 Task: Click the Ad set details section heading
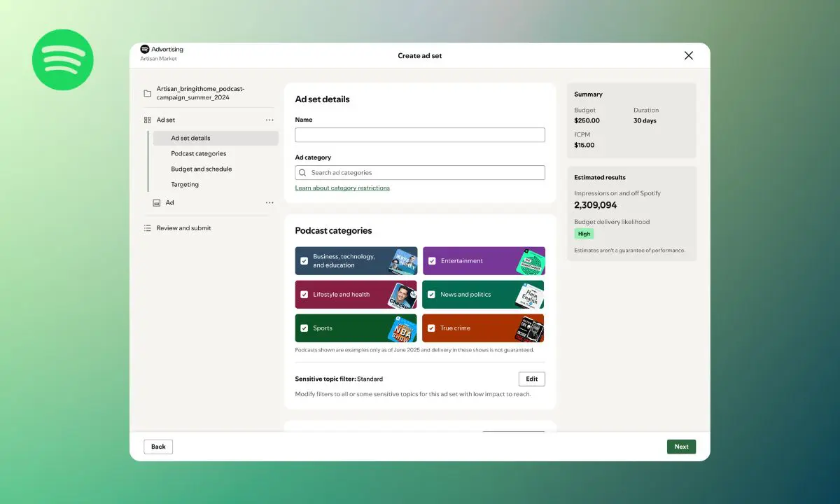322,99
